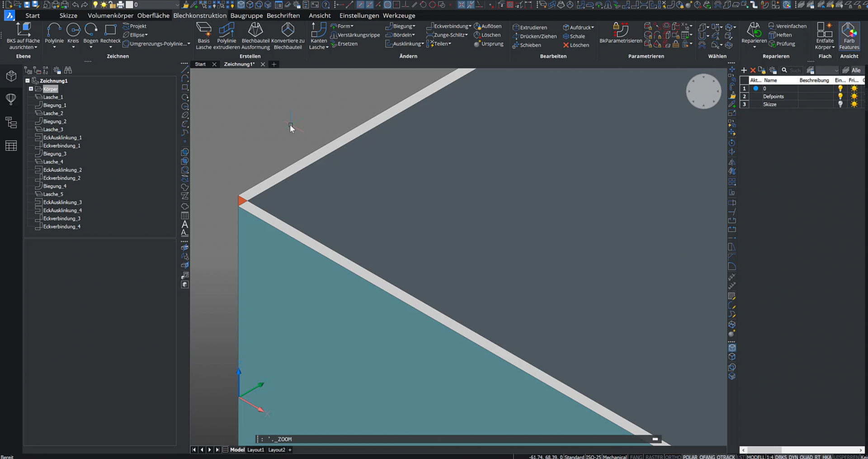The image size is (868, 459).
Task: Click the Extrudieren button
Action: [x=530, y=28]
